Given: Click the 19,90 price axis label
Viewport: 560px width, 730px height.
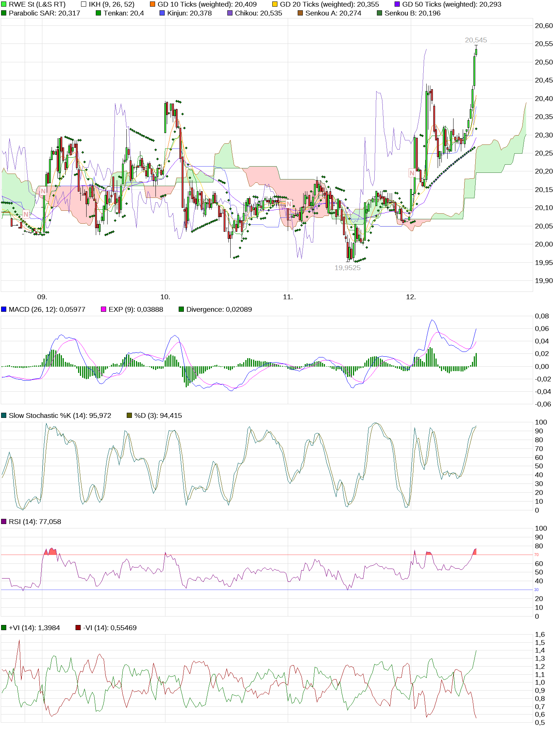Looking at the screenshot, I should tap(544, 281).
